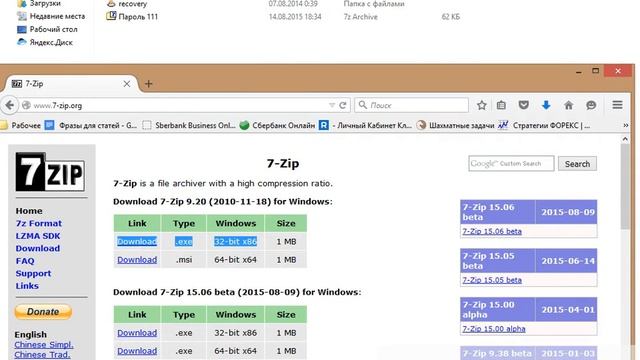Open the FAQ link
This screenshot has height=360, width=640.
25,261
